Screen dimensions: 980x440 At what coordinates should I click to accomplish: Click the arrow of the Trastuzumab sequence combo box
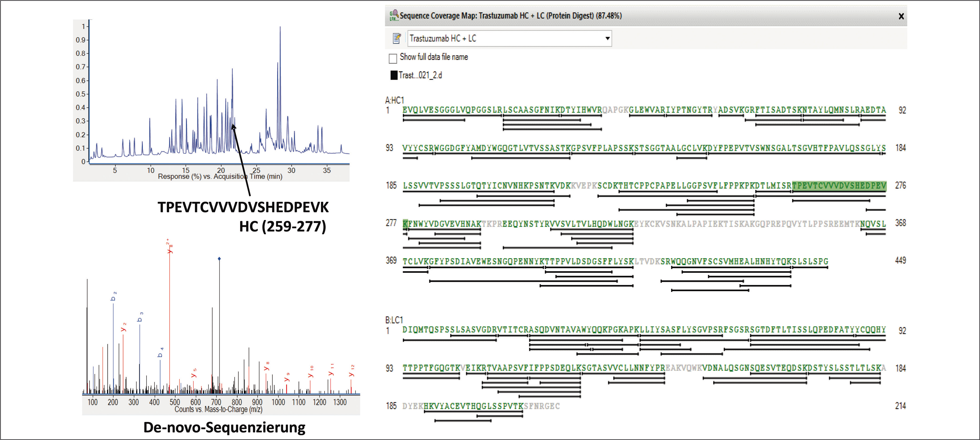click(x=607, y=38)
